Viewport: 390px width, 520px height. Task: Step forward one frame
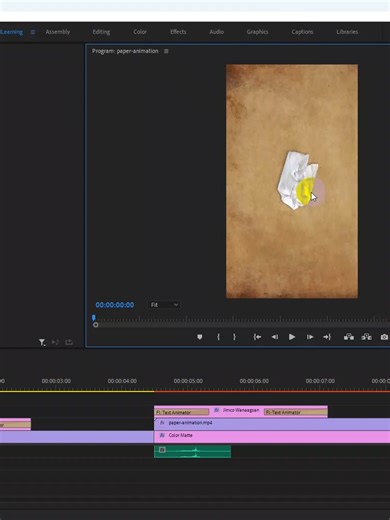(x=310, y=337)
